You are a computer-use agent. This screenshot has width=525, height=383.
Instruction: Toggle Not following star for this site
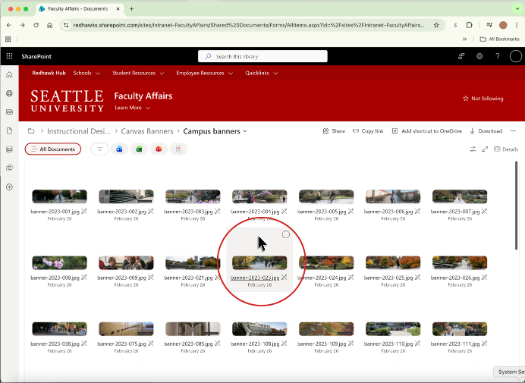click(x=483, y=98)
